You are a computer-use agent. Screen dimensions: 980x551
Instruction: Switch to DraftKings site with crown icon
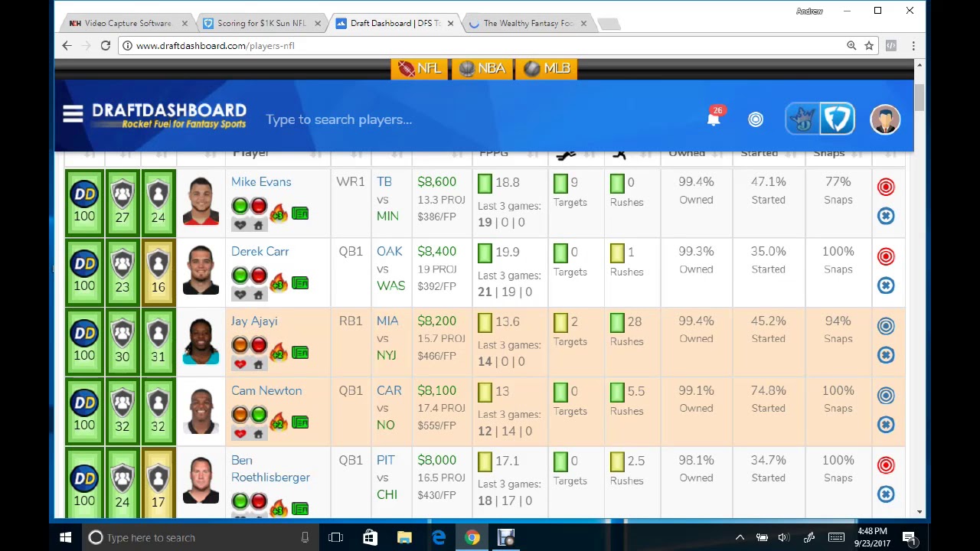coord(802,119)
